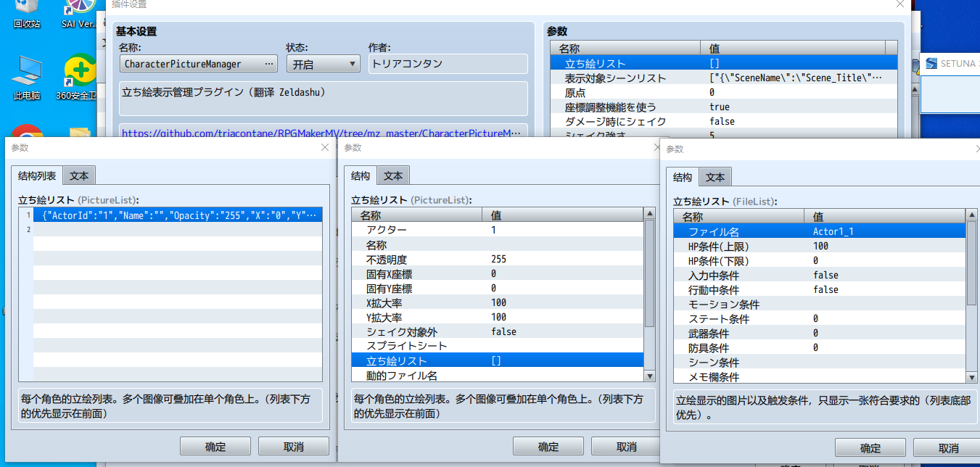Click the SETUNA window title icon

tap(932, 64)
